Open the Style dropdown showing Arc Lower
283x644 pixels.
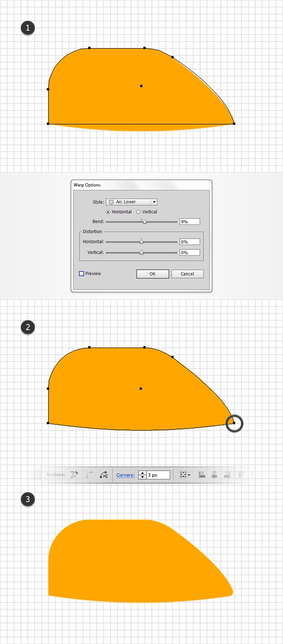132,202
